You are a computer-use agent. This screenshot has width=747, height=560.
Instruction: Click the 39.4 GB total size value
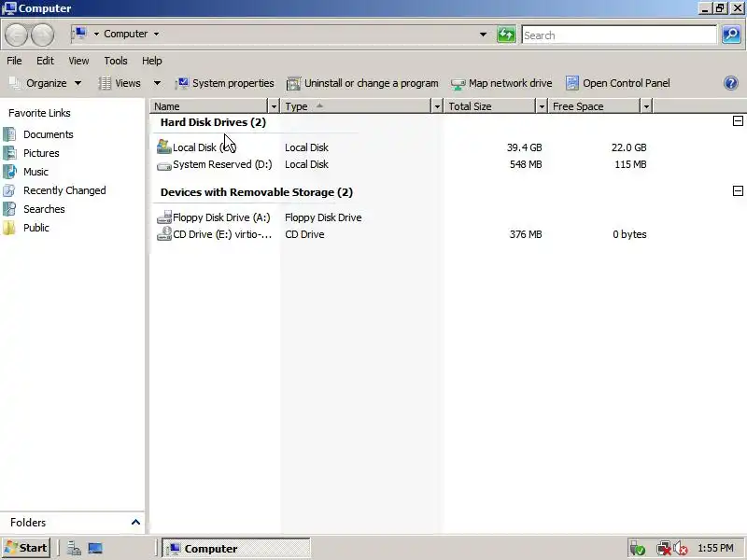[524, 147]
